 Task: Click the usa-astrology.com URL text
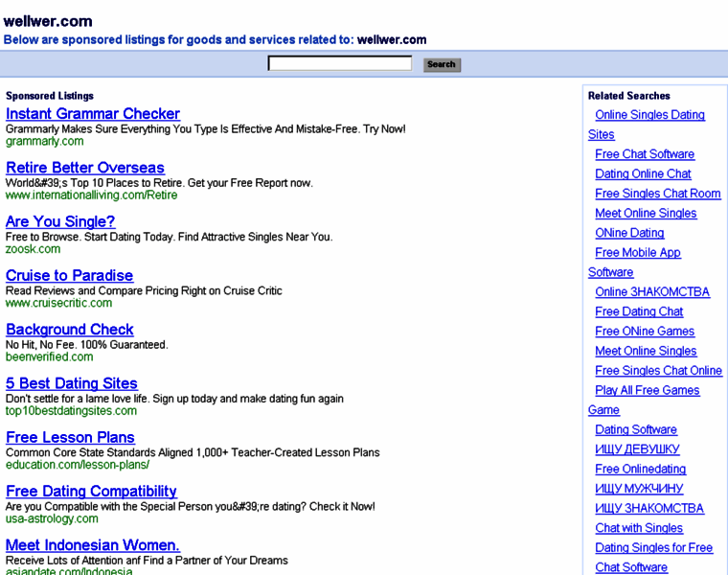[52, 518]
